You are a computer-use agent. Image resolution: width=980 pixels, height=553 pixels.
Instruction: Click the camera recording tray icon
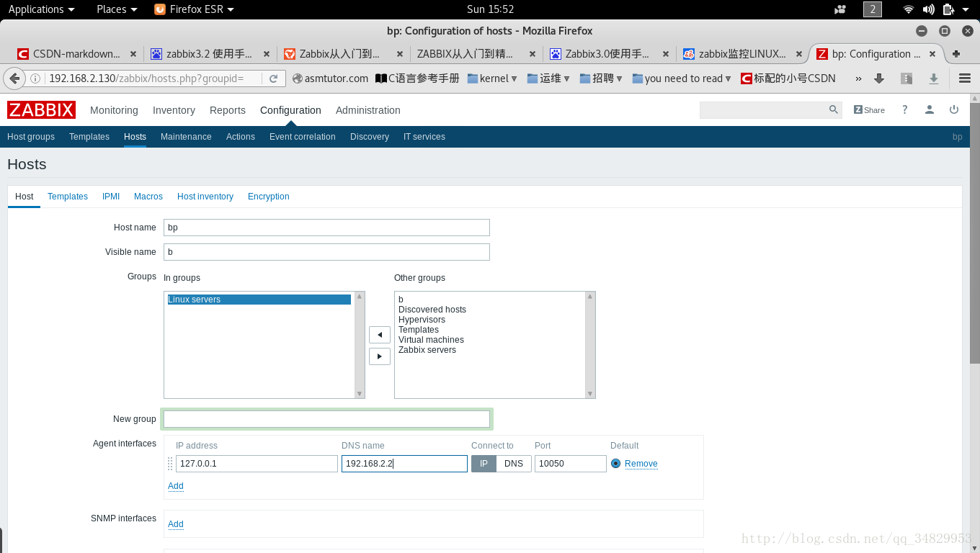click(x=840, y=9)
